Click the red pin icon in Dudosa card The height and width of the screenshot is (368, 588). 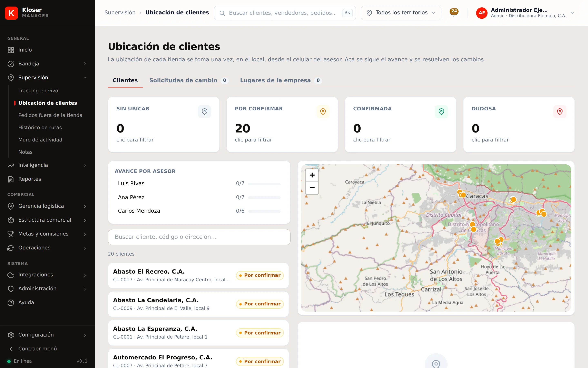point(560,111)
